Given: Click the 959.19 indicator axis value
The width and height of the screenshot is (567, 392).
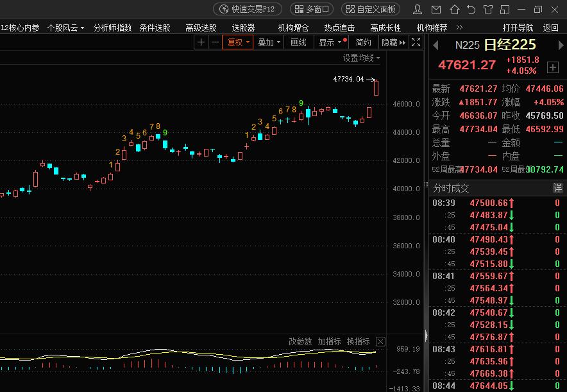Looking at the screenshot, I should (408, 349).
